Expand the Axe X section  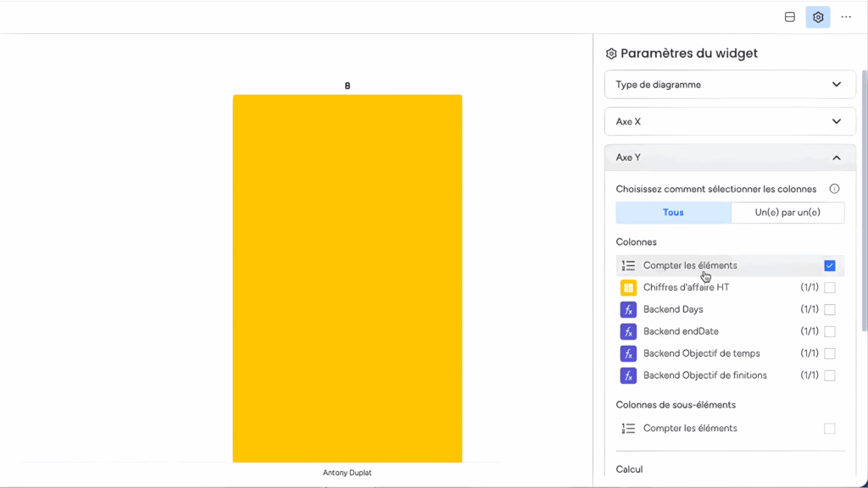tap(730, 121)
